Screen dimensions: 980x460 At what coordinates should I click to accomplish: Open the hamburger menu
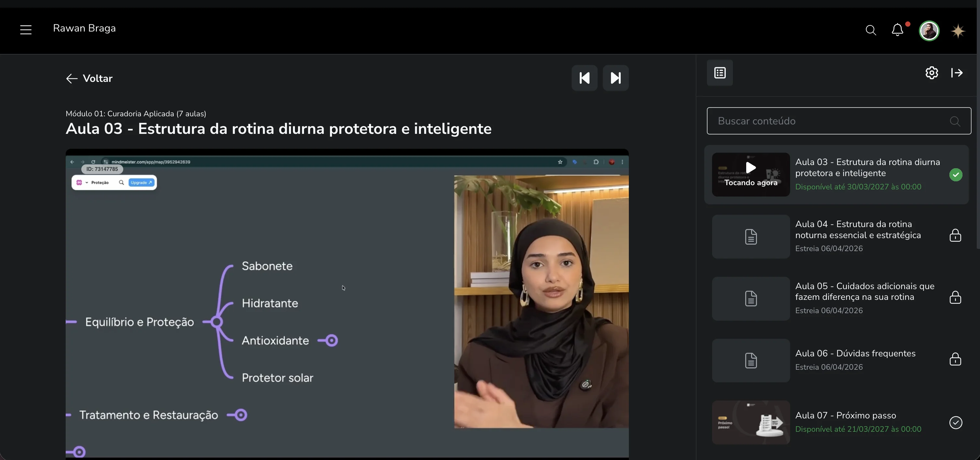(x=26, y=30)
